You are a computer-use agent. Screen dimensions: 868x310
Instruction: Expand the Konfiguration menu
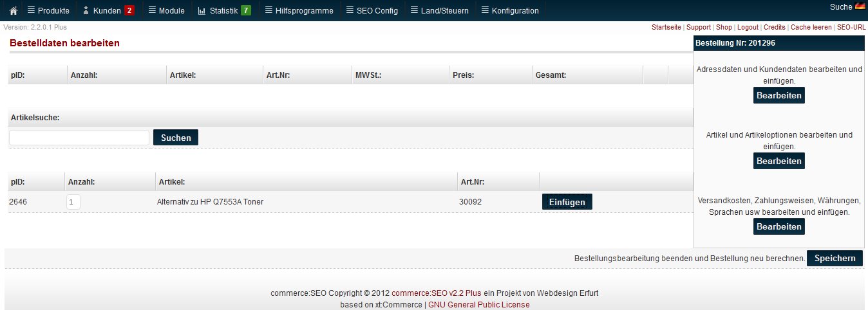point(509,11)
